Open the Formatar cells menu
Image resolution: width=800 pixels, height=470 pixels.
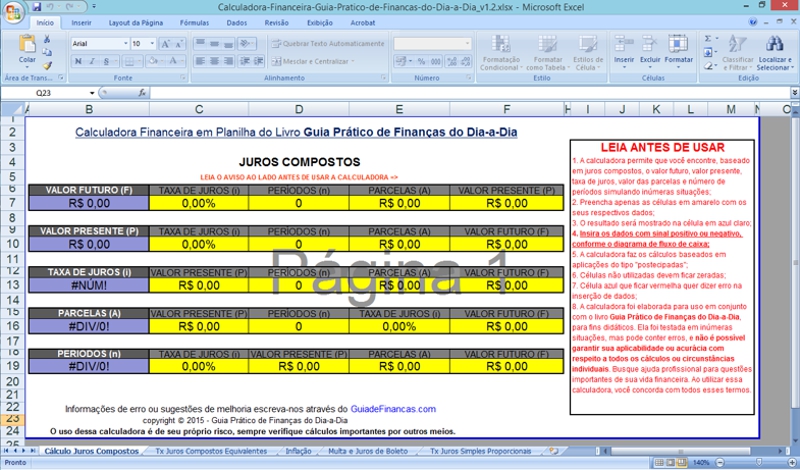tap(679, 53)
